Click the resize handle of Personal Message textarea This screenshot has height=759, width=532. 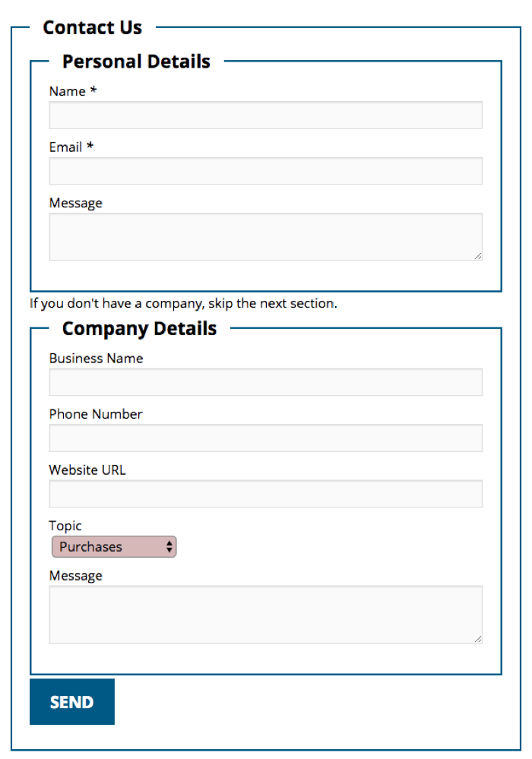[478, 256]
